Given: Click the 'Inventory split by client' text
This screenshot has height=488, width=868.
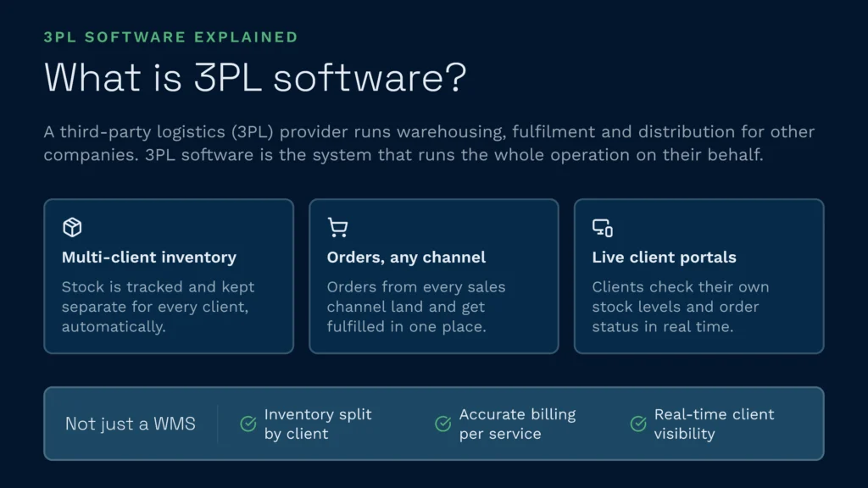Looking at the screenshot, I should coord(318,424).
